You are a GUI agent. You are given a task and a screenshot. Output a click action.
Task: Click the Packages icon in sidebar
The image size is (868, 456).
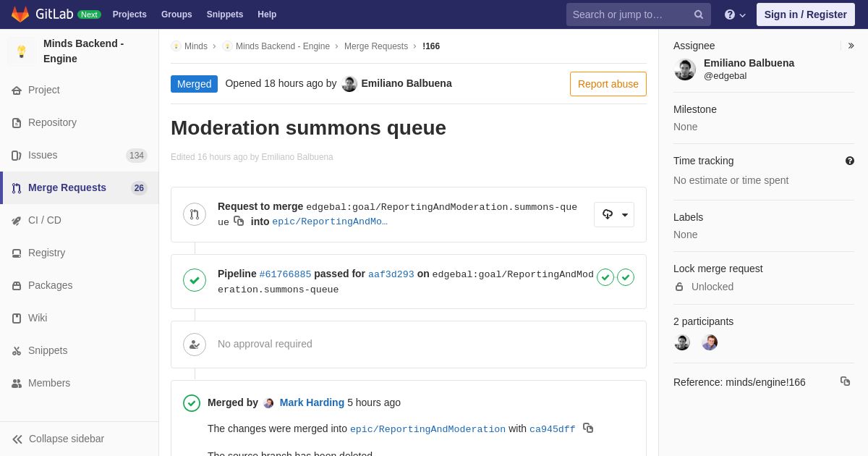click(17, 286)
